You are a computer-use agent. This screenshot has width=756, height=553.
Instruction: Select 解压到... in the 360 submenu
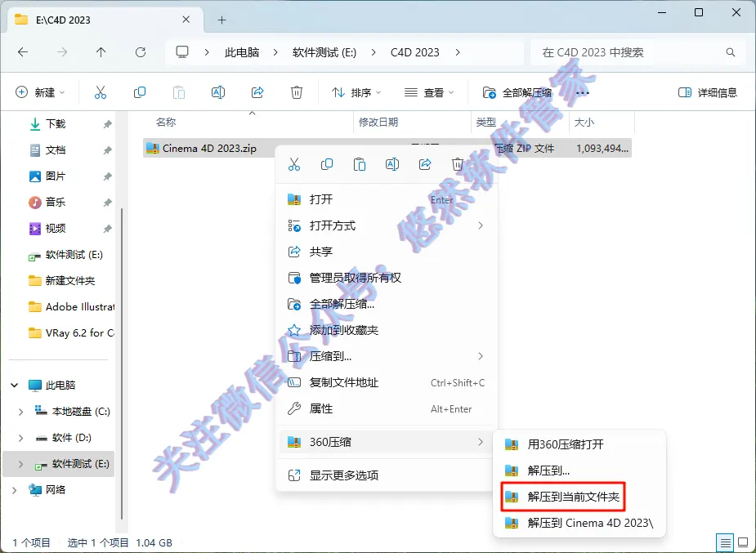point(579,470)
